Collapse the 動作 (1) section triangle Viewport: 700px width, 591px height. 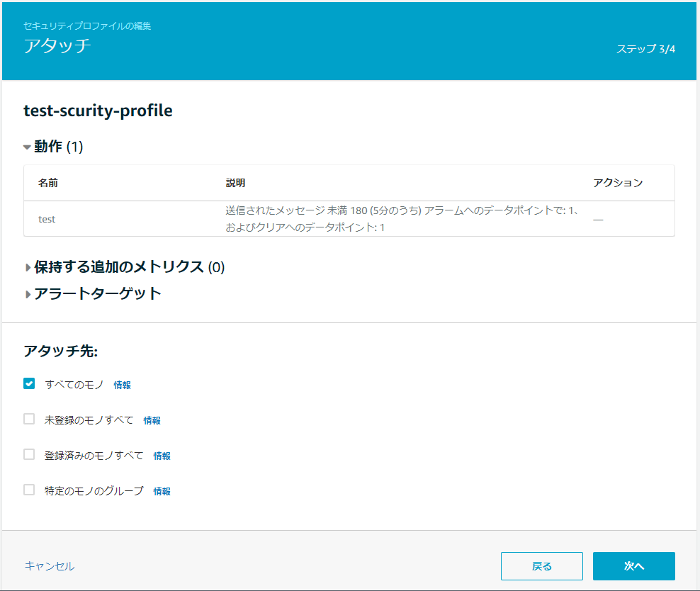point(28,147)
